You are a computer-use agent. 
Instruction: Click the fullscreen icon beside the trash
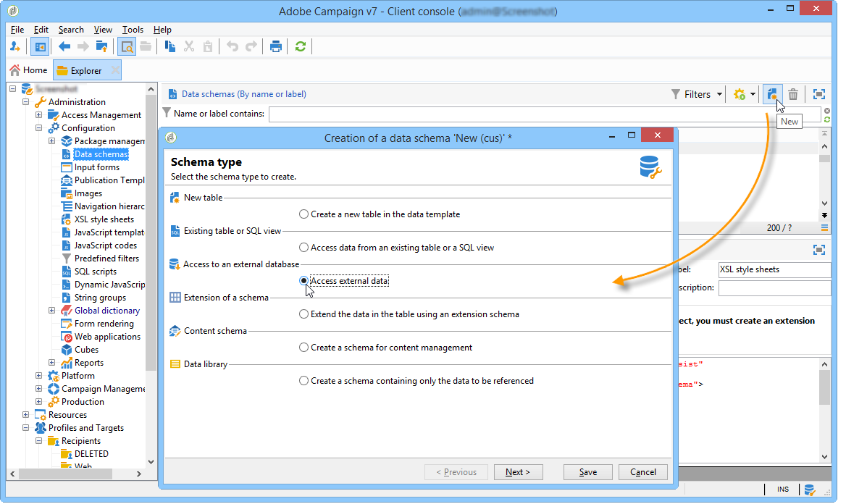[x=819, y=94]
